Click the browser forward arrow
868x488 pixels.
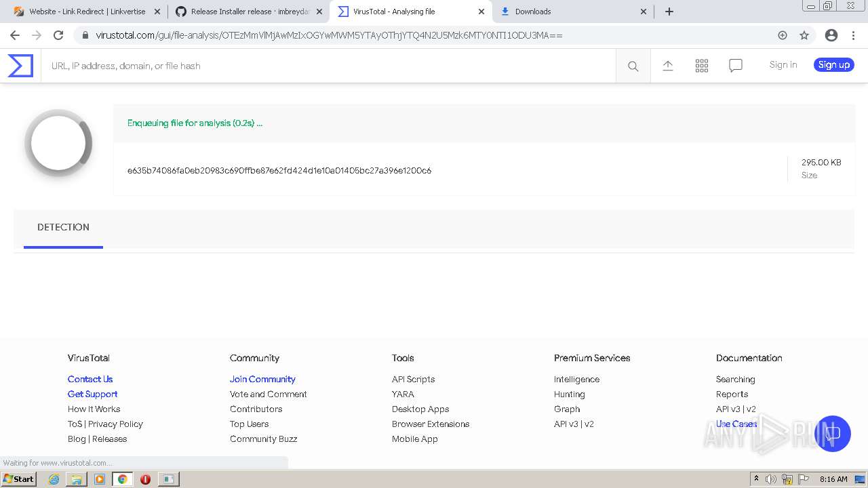click(x=37, y=35)
